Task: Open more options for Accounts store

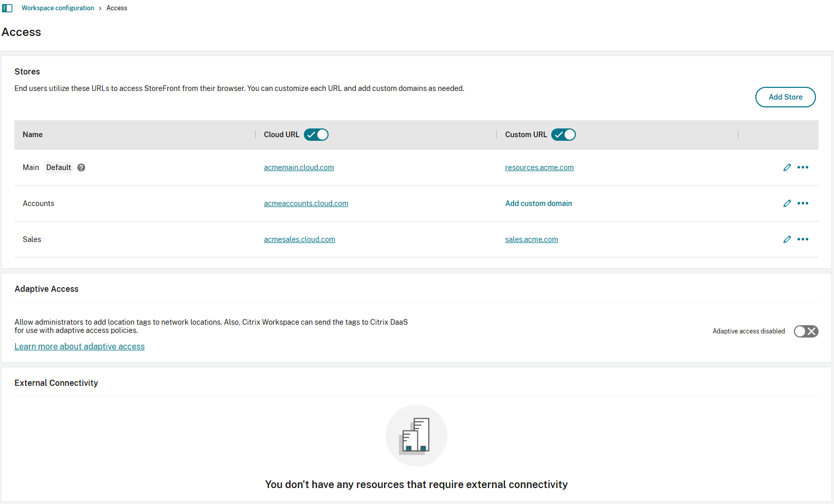Action: [x=803, y=203]
